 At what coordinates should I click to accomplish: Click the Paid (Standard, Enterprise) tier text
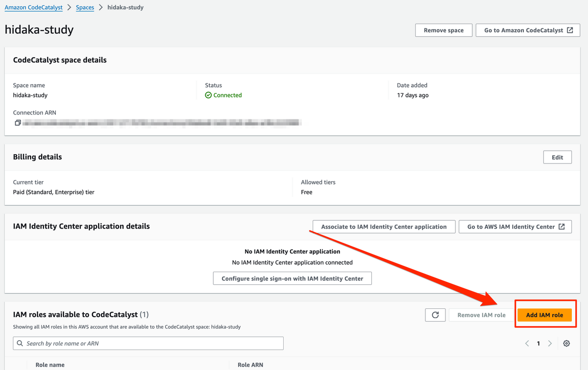[x=54, y=192]
